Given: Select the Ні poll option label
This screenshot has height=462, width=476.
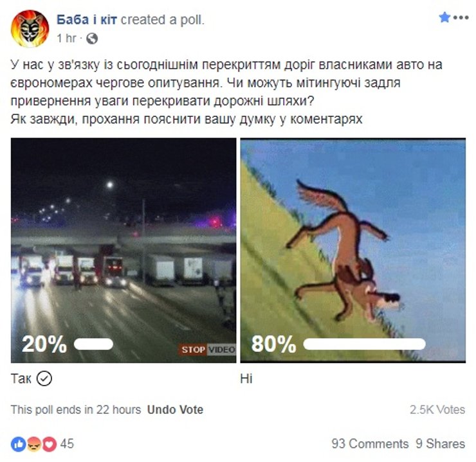Looking at the screenshot, I should pyautogui.click(x=246, y=378).
